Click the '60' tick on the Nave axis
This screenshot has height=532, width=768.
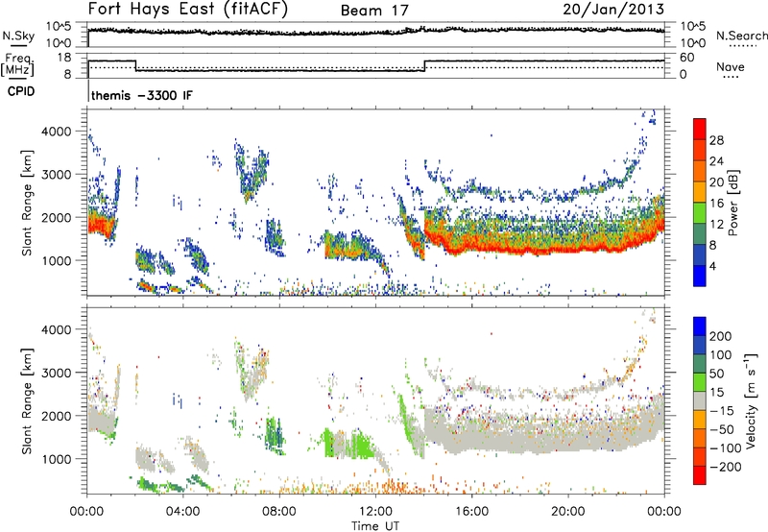[x=687, y=58]
